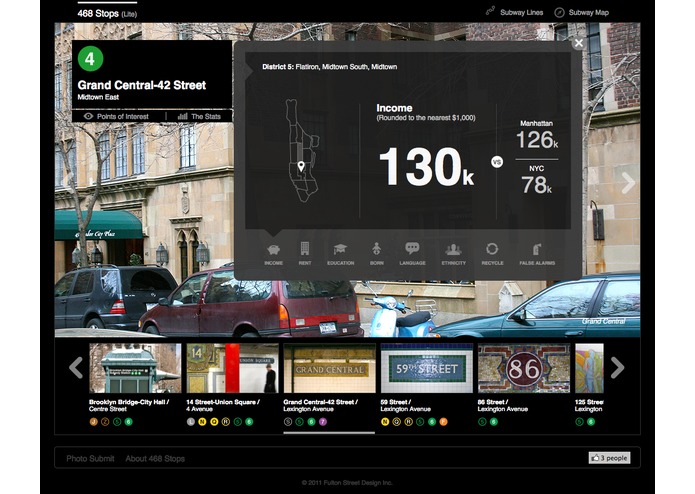The height and width of the screenshot is (494, 695).
Task: Open 86 Street mosaic thumbnail
Action: click(524, 368)
